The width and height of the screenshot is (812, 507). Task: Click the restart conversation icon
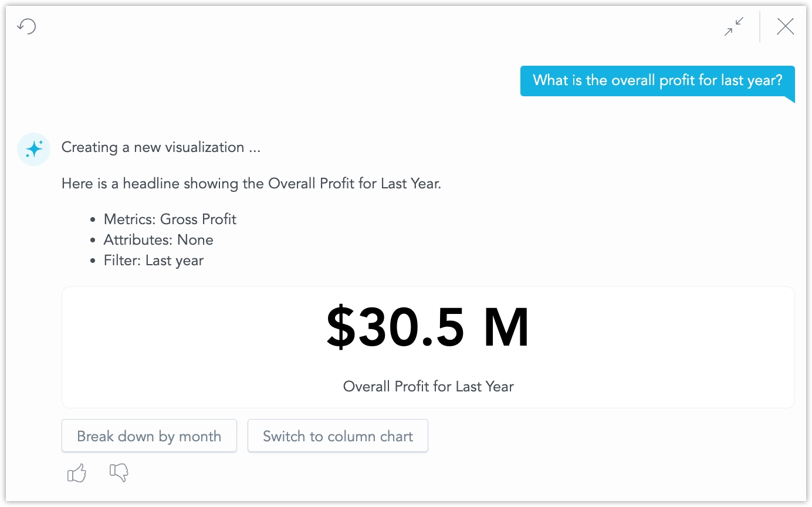coord(26,26)
